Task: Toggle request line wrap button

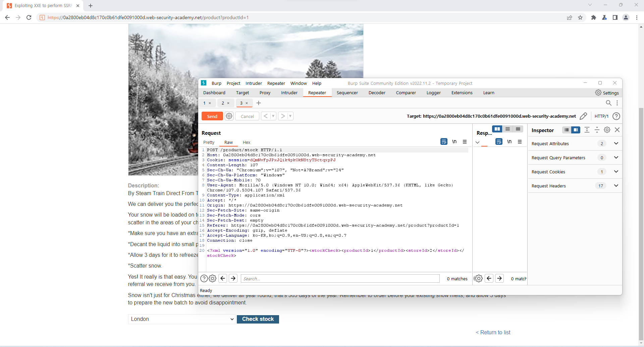Action: (x=444, y=142)
